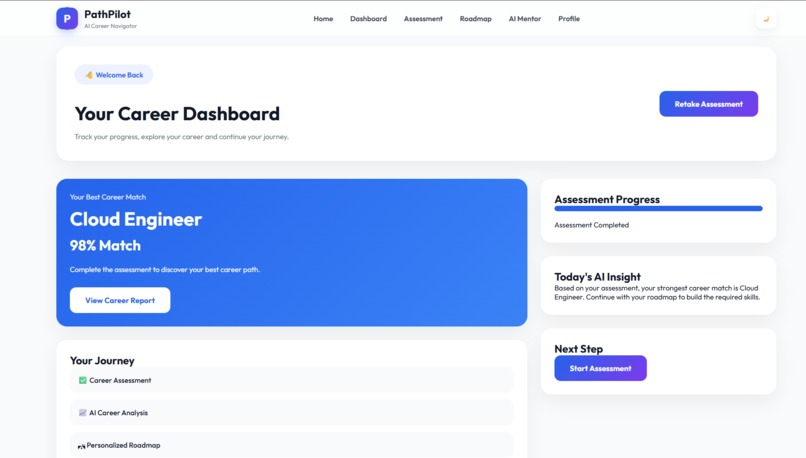Click the View Career Report button
806x458 pixels.
pyautogui.click(x=120, y=300)
